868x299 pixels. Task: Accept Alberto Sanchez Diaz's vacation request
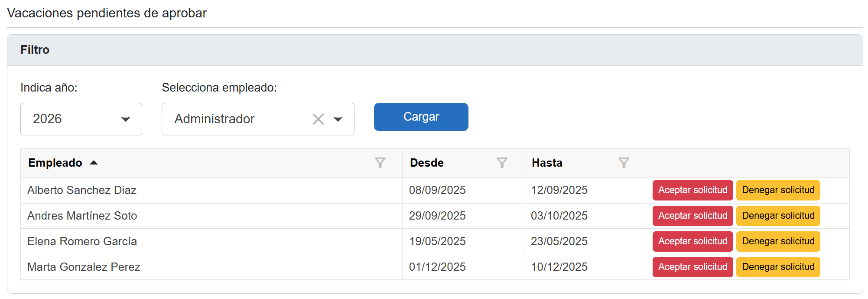[x=692, y=190]
